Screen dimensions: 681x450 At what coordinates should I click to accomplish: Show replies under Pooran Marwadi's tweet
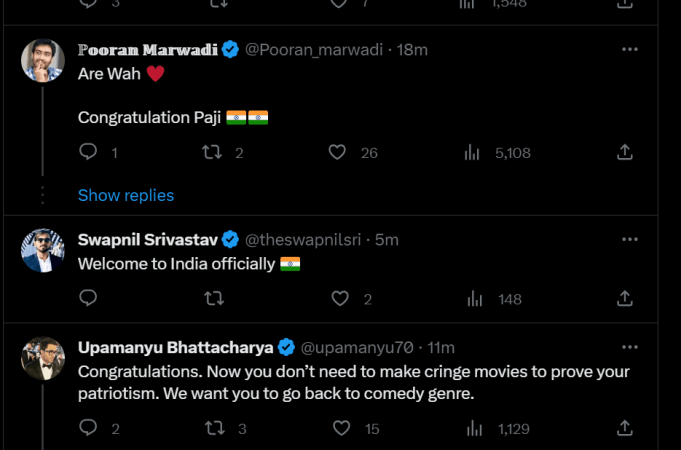click(x=126, y=195)
